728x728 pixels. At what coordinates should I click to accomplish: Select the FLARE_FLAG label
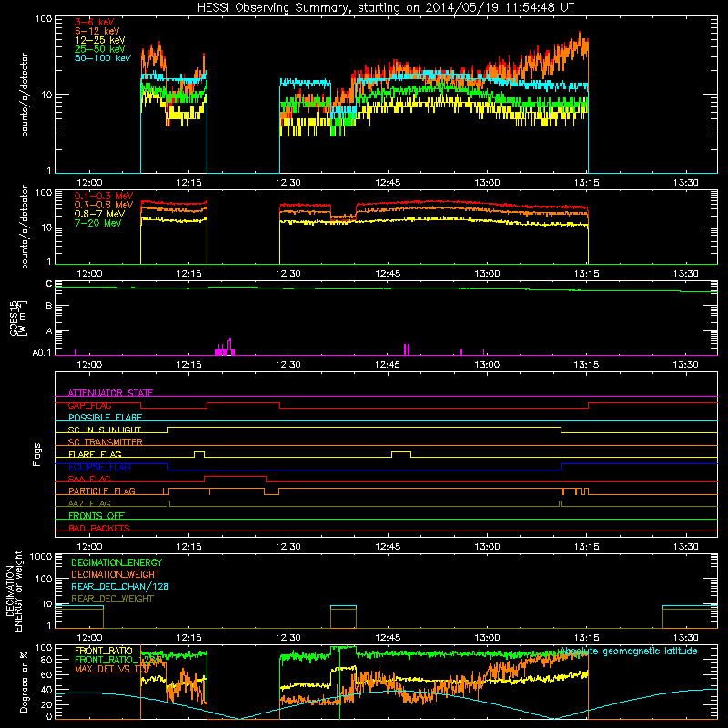point(95,454)
